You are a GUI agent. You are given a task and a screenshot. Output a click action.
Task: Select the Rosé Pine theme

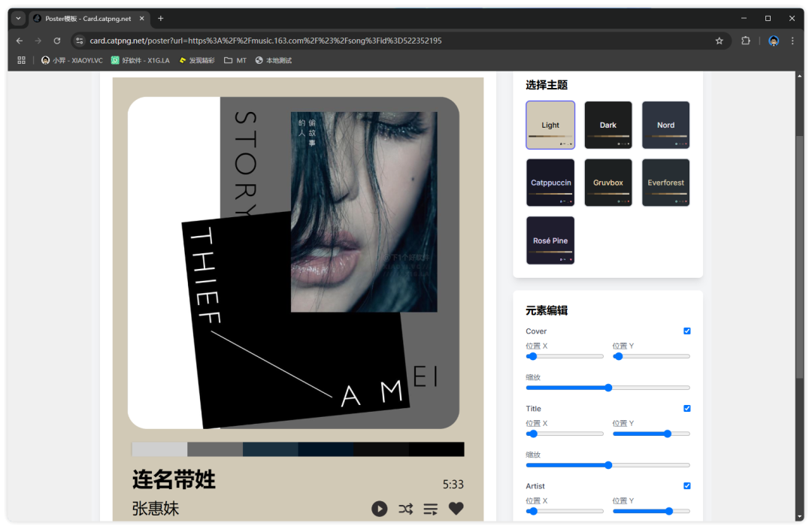click(550, 240)
